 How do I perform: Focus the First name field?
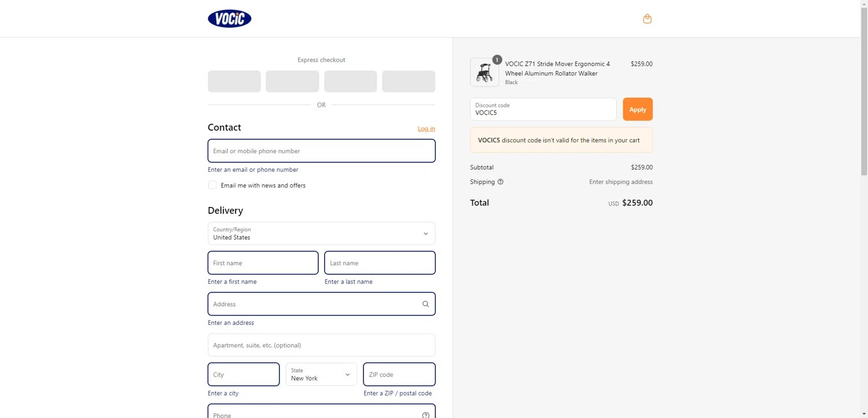point(263,263)
